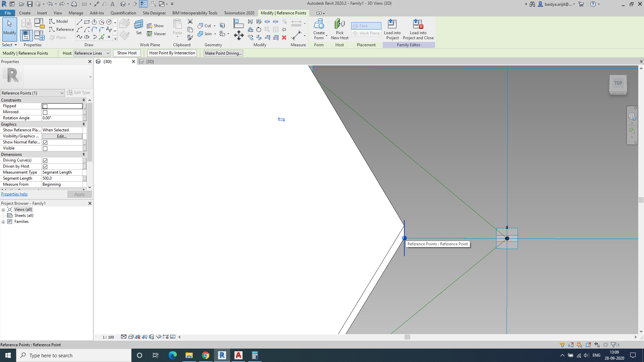
Task: Click the 1:100 scale control
Action: 108,337
